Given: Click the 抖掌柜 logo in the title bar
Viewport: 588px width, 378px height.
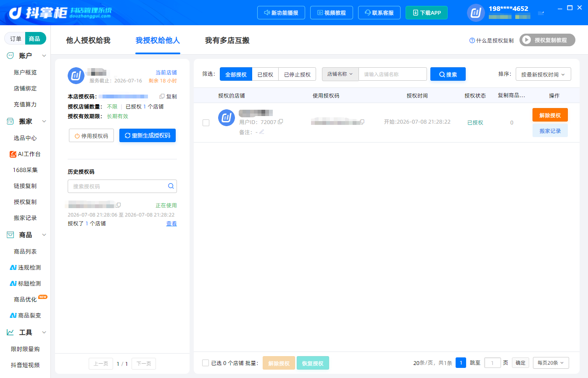Looking at the screenshot, I should pyautogui.click(x=60, y=13).
